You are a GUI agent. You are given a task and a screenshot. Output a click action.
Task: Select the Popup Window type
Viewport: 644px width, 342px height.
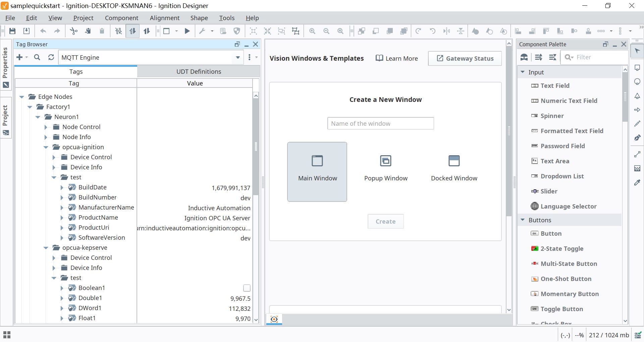point(386,168)
